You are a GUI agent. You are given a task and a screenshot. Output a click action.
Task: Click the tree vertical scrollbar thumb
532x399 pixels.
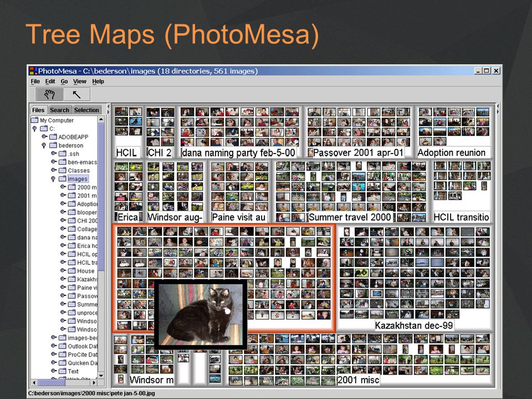(101, 197)
